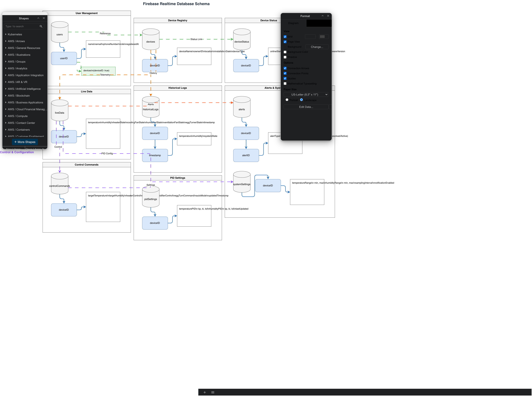
Task: Select the devices cylinder in Device Registry
Action: pos(151,39)
